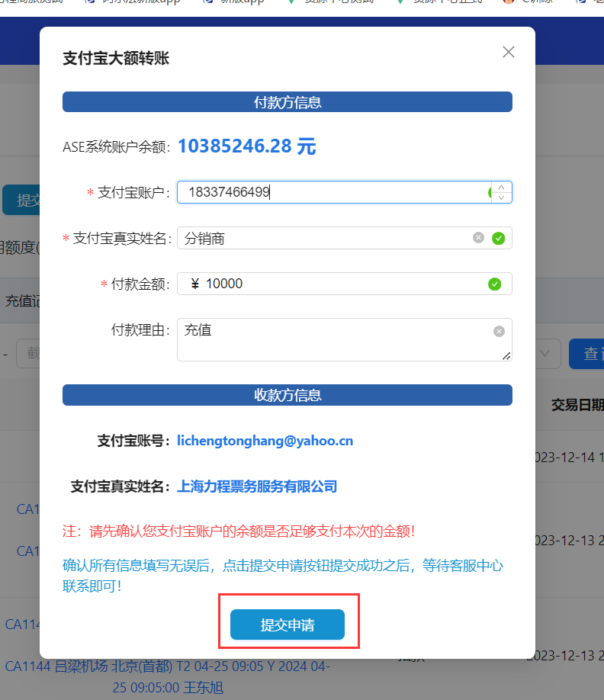Open the dropdown chevron beside 查询 button
604x700 pixels.
point(545,354)
